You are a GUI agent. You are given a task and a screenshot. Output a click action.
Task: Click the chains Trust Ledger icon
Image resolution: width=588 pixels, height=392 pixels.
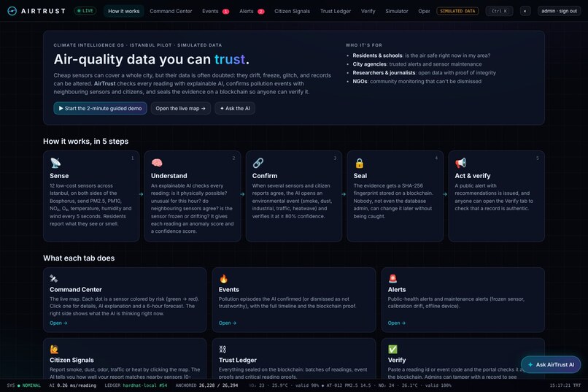point(223,349)
